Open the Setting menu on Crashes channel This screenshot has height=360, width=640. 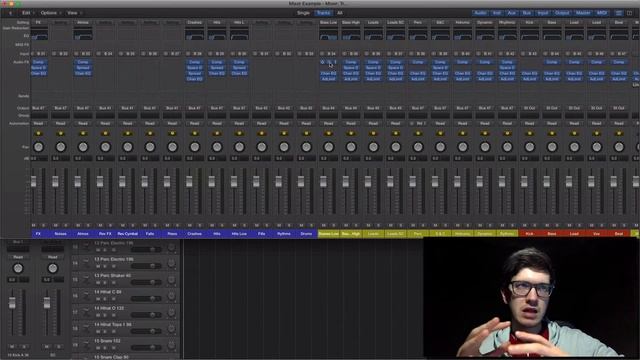click(194, 22)
